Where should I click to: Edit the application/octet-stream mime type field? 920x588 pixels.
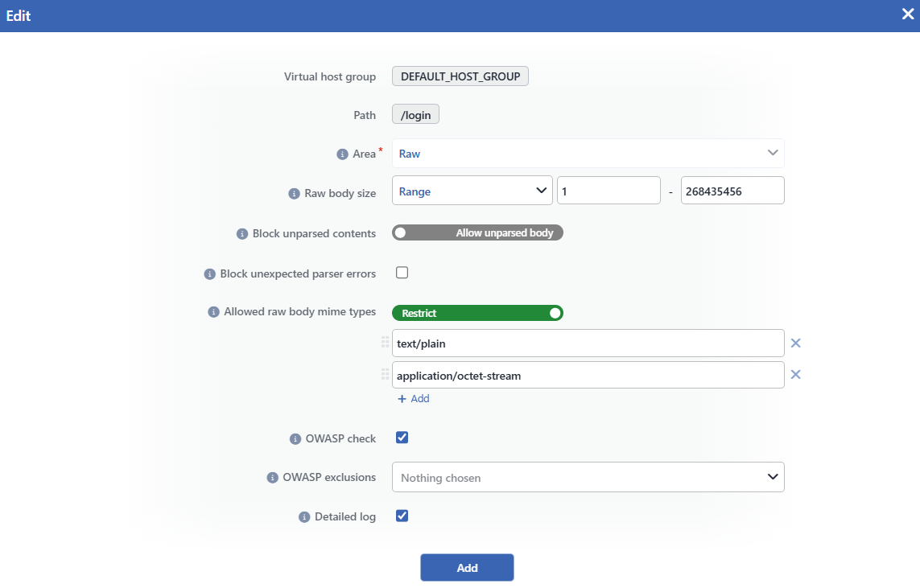[x=588, y=375]
